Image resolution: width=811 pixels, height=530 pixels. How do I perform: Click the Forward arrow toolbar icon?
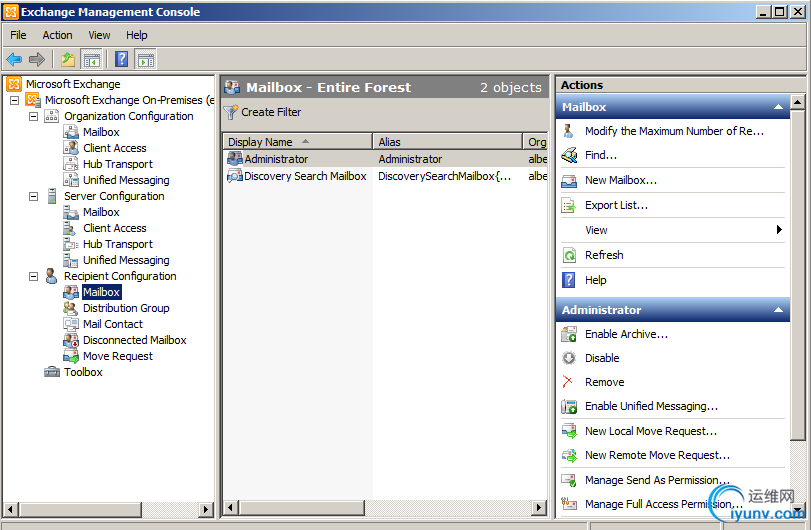point(37,59)
